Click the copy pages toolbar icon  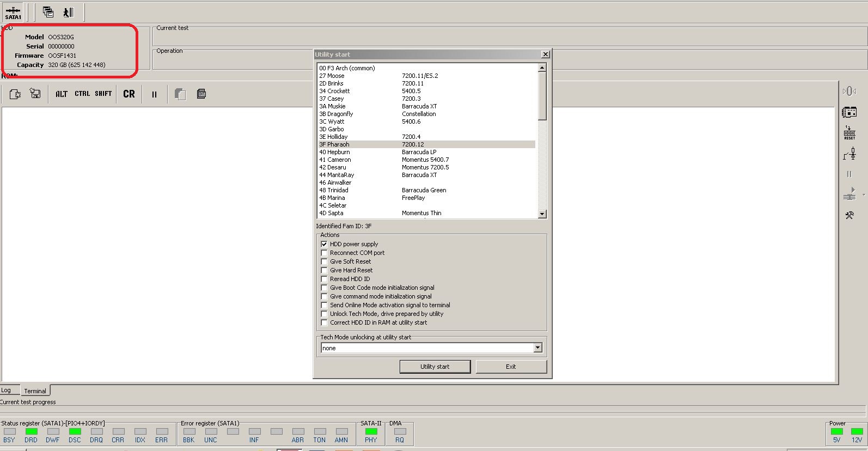click(x=180, y=94)
